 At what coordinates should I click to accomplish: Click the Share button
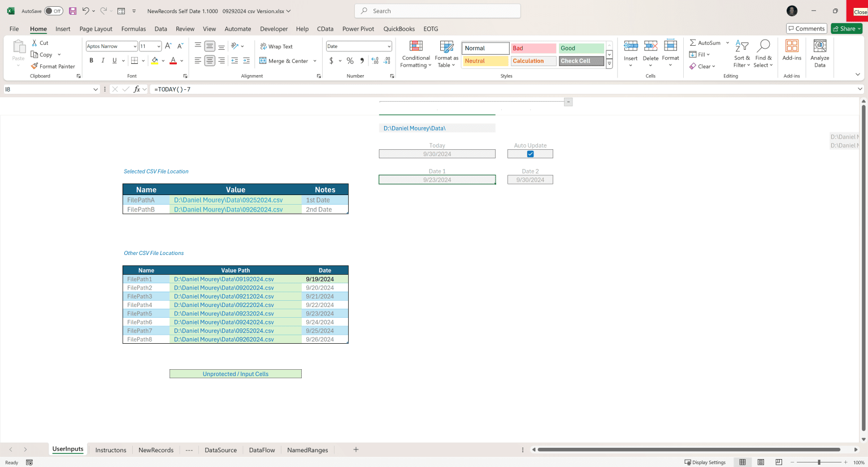pyautogui.click(x=845, y=28)
